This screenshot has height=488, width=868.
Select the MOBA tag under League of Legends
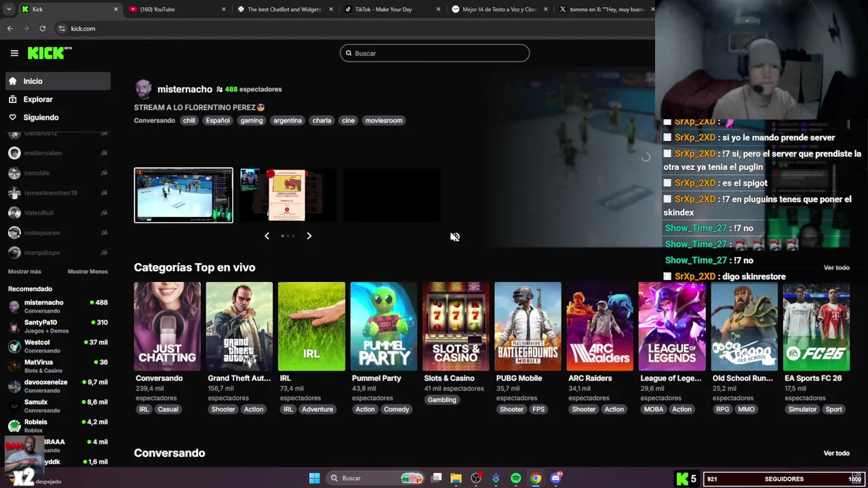tap(654, 409)
